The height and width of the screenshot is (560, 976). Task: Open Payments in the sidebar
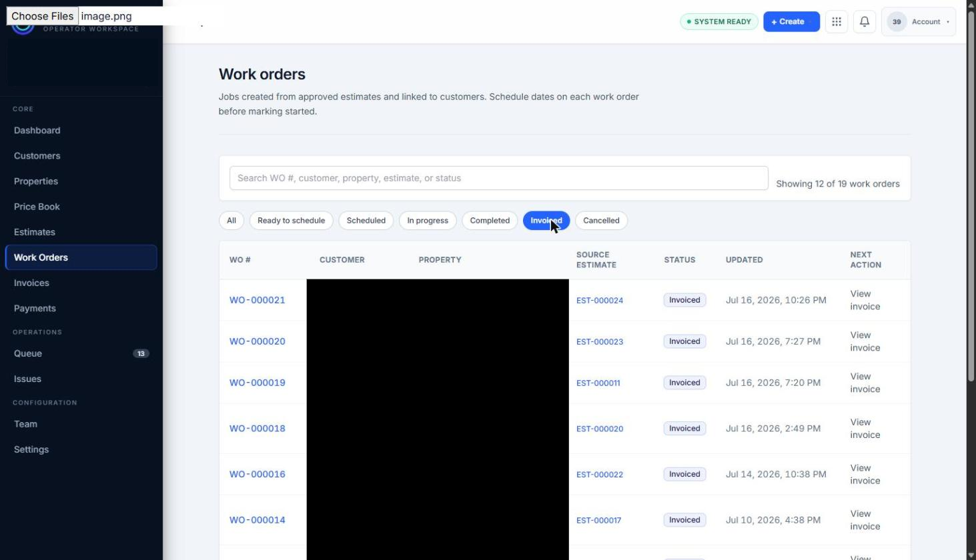click(81, 308)
